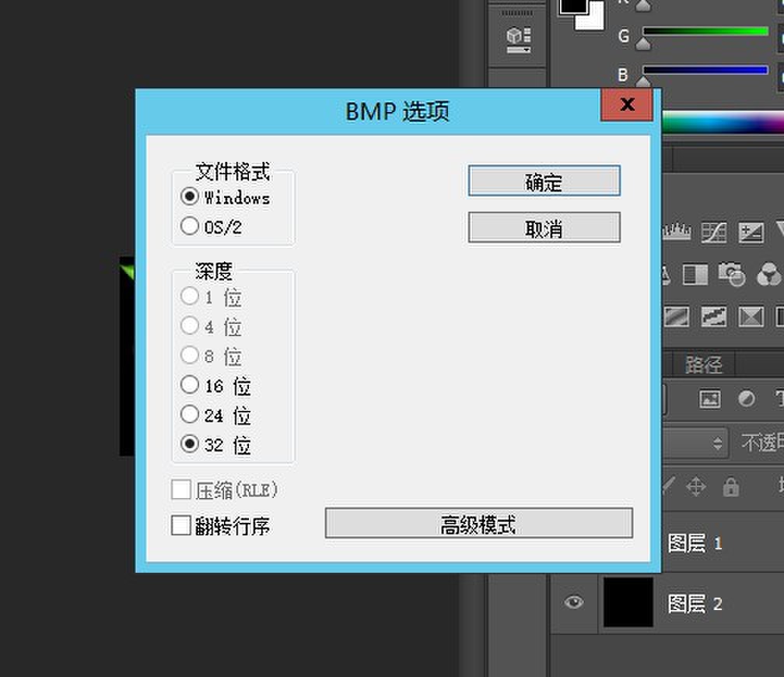
Task: Select the Gradient adjustment icon
Action: (676, 316)
